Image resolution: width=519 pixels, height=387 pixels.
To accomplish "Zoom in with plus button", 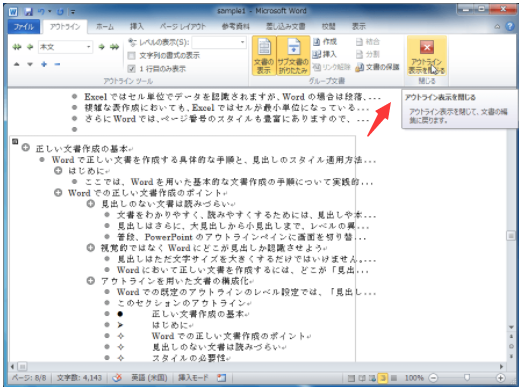I will click(x=500, y=378).
